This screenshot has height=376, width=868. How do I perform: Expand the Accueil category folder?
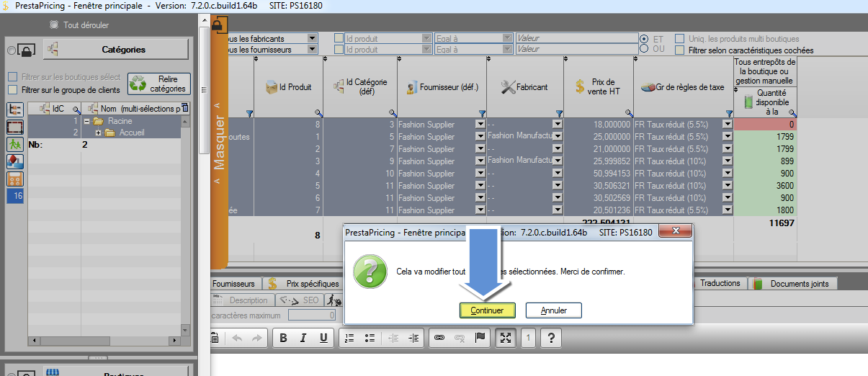(98, 133)
